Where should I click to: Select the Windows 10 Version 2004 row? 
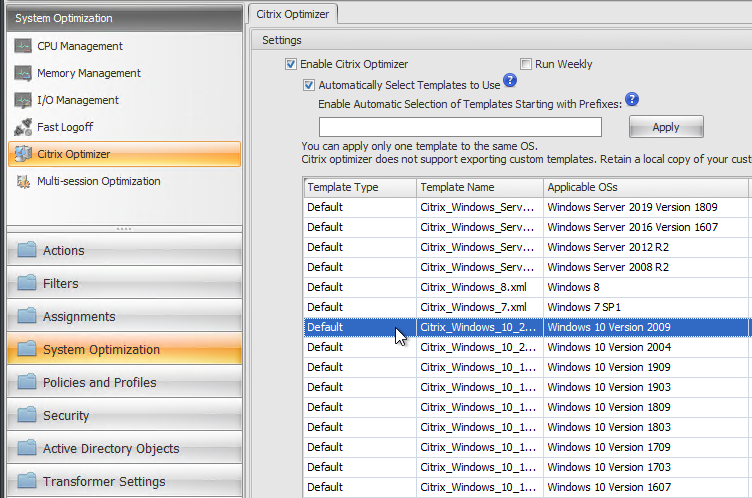pos(526,347)
